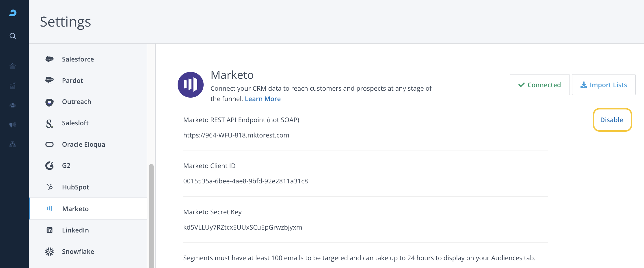Open the org hierarchy icon
644x268 pixels.
click(13, 144)
